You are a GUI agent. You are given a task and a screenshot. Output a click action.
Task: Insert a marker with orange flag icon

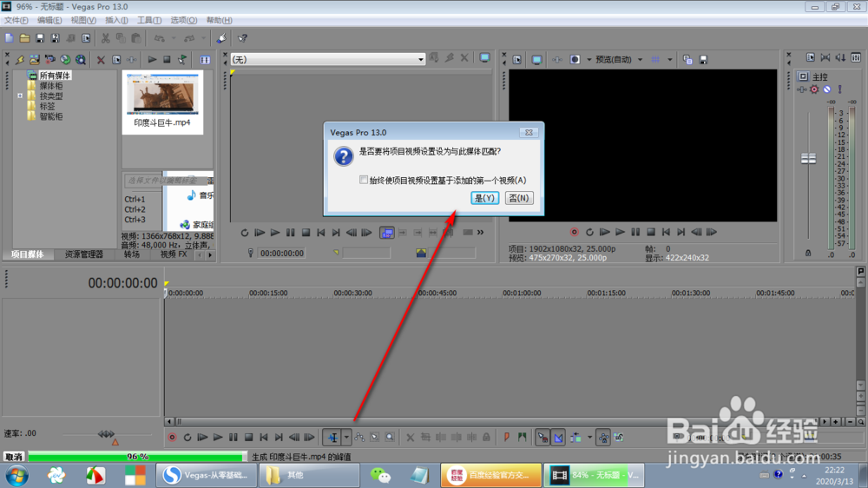[507, 438]
